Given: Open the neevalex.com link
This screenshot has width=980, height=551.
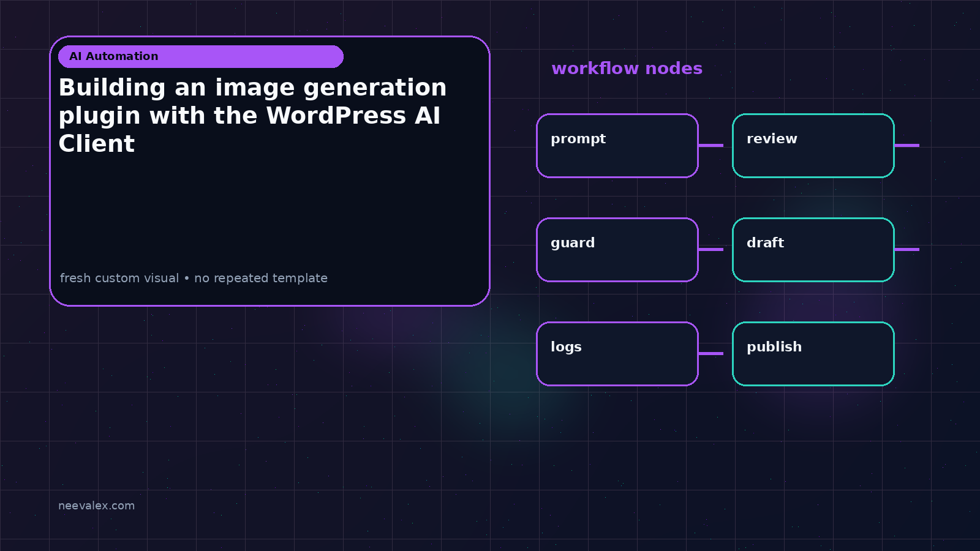Looking at the screenshot, I should coord(96,506).
